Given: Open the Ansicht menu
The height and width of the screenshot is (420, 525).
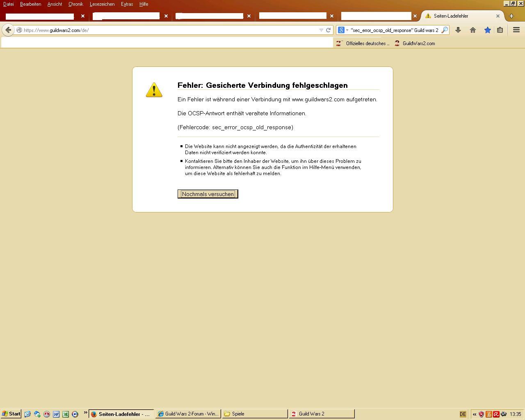Looking at the screenshot, I should tap(55, 4).
